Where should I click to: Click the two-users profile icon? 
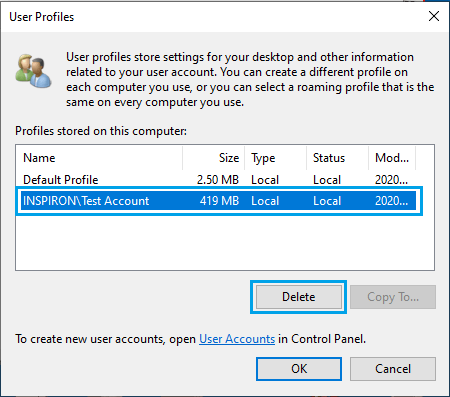(x=33, y=71)
